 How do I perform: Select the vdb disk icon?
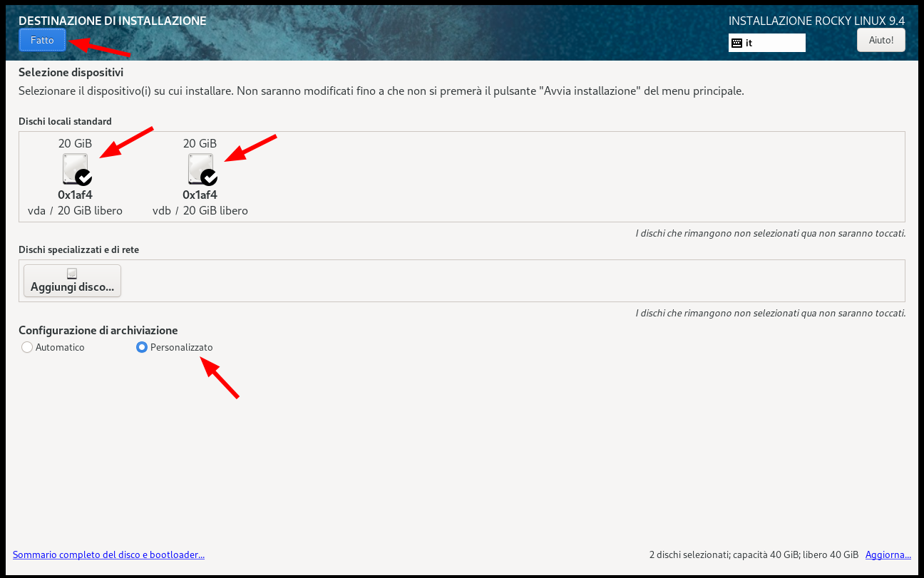tap(202, 169)
